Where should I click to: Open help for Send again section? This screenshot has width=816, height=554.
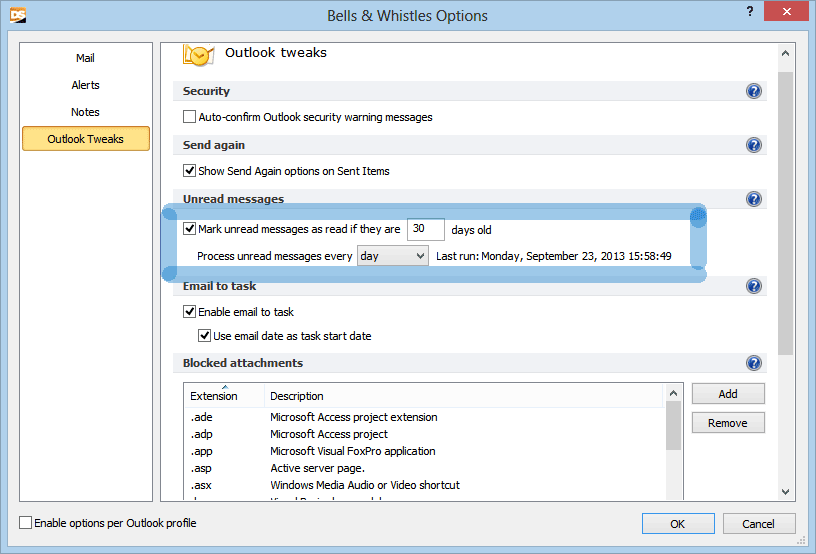(754, 145)
